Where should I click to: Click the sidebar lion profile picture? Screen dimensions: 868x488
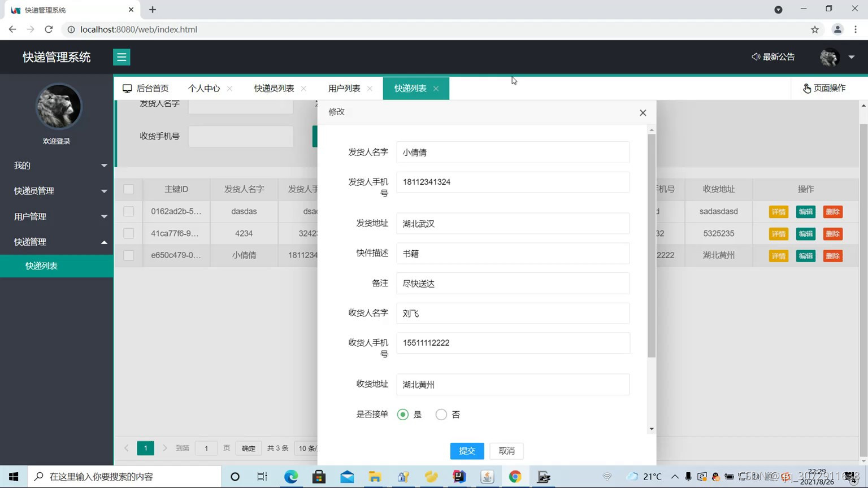click(x=58, y=106)
